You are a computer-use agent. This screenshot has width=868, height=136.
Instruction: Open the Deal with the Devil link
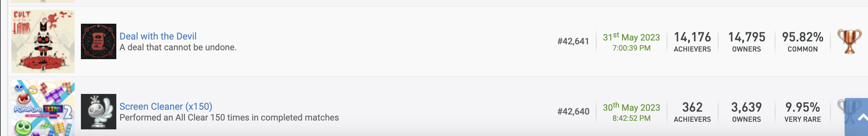pyautogui.click(x=158, y=36)
